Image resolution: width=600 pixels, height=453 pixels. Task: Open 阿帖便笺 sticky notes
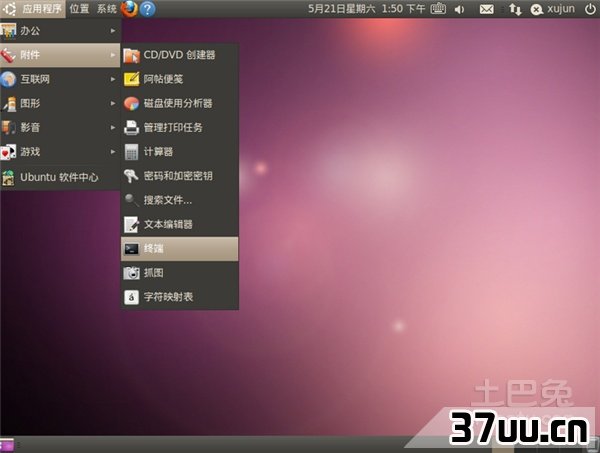(179, 79)
